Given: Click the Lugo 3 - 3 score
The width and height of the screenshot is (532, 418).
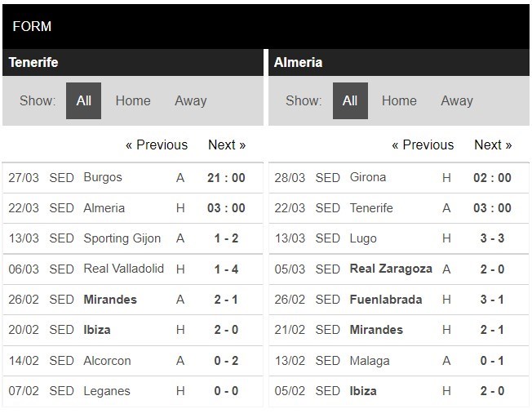Looking at the screenshot, I should pos(492,238).
